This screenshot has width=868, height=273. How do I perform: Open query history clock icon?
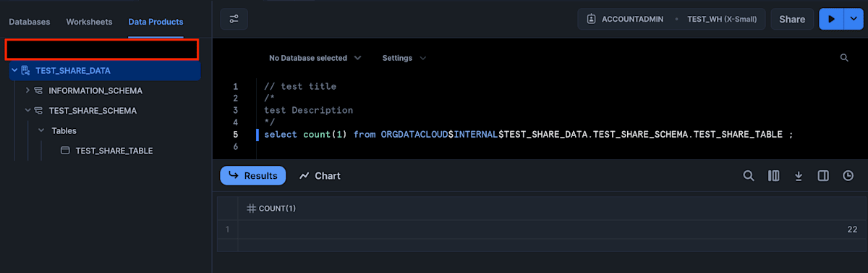coord(848,176)
